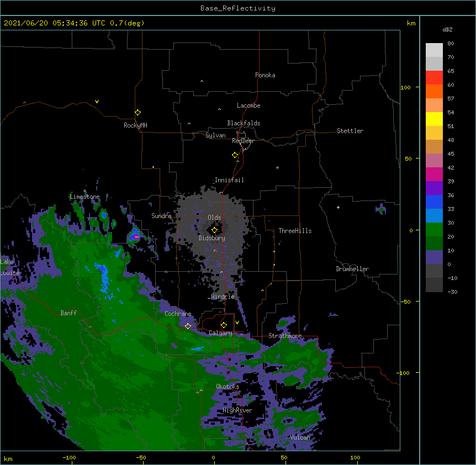This screenshot has width=476, height=465.
Task: Click the yellow diamond marker below RedDeer
Action: pyautogui.click(x=235, y=155)
